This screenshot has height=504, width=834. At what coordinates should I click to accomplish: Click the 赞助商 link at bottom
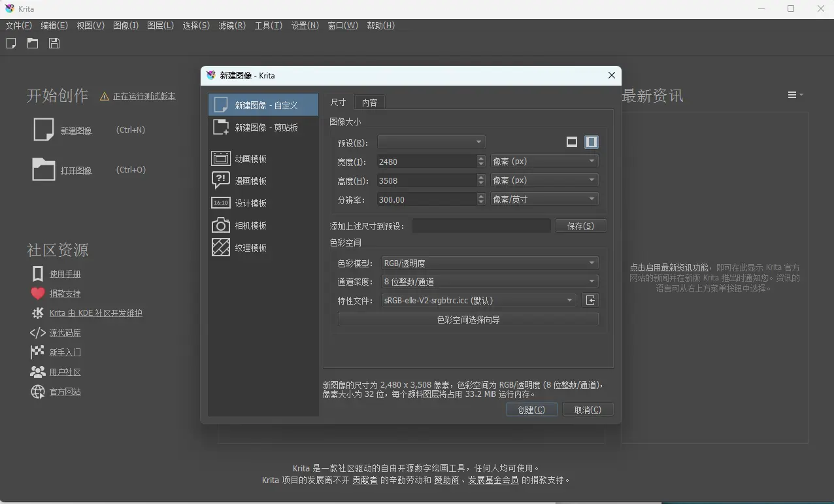446,480
